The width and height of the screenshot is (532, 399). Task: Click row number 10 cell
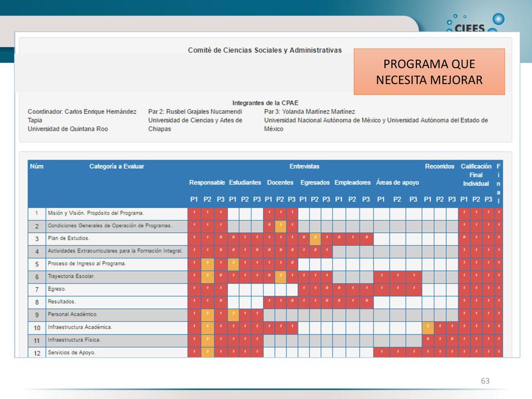point(37,328)
